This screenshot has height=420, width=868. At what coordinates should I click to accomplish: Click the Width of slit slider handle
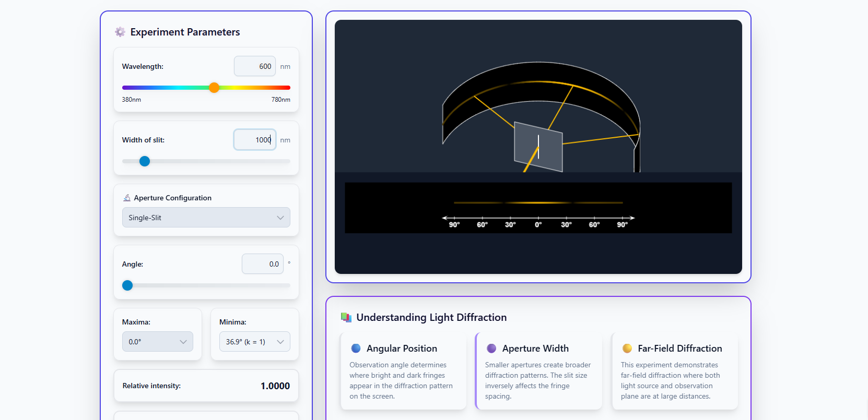tap(145, 161)
